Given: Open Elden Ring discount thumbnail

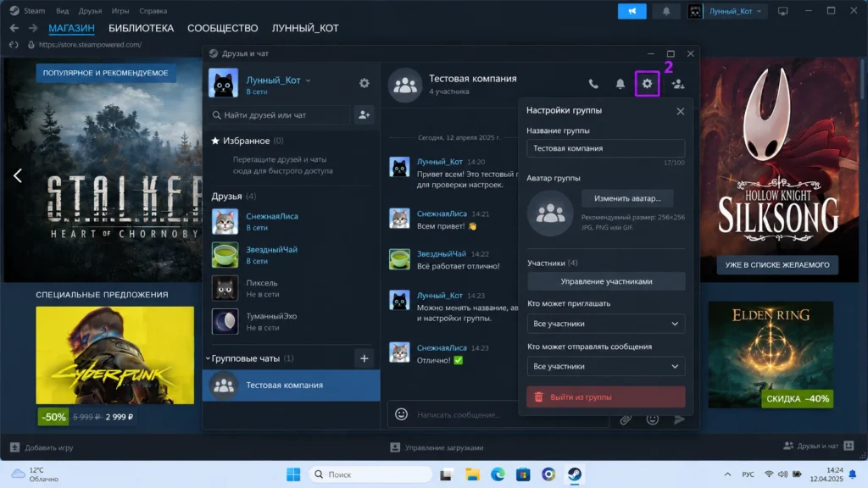Looking at the screenshot, I should (771, 355).
